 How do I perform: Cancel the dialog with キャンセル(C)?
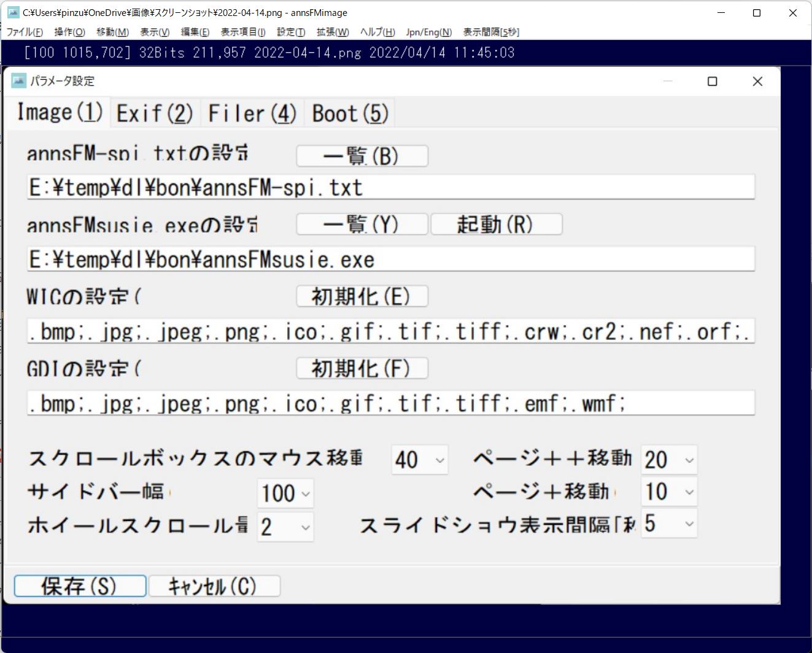[214, 586]
